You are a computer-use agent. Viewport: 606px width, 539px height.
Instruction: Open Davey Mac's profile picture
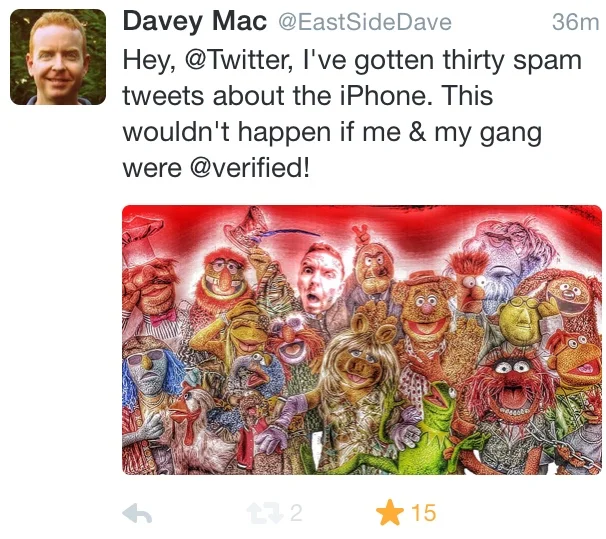tap(58, 57)
